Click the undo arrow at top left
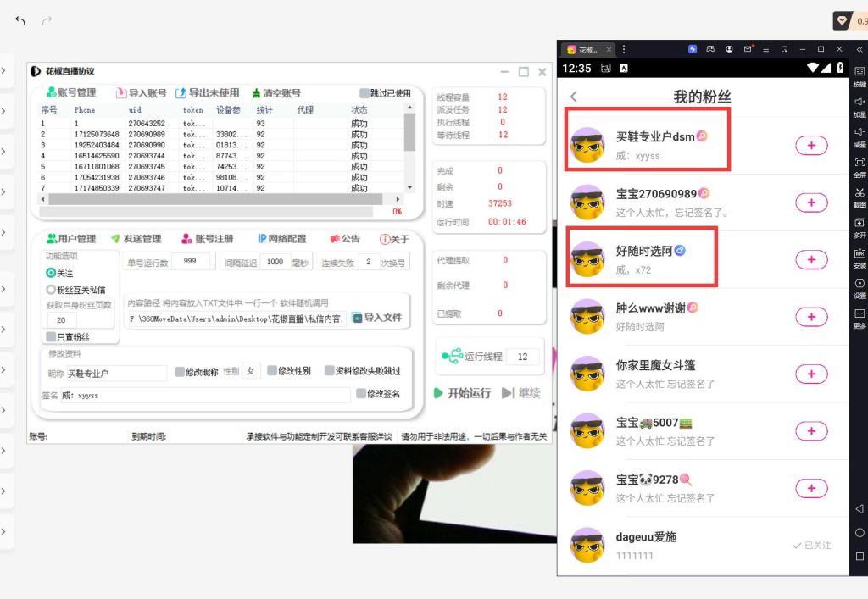This screenshot has height=599, width=868. point(20,21)
